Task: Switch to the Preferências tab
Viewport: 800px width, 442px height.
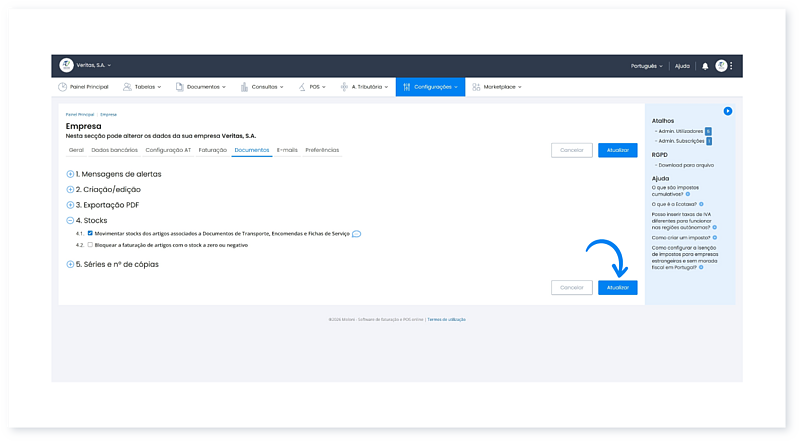Action: 322,151
